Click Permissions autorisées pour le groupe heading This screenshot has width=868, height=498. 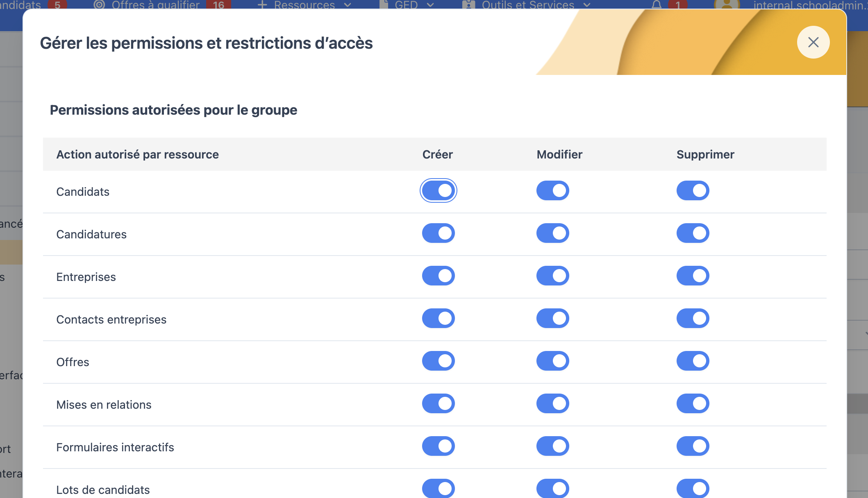(173, 110)
